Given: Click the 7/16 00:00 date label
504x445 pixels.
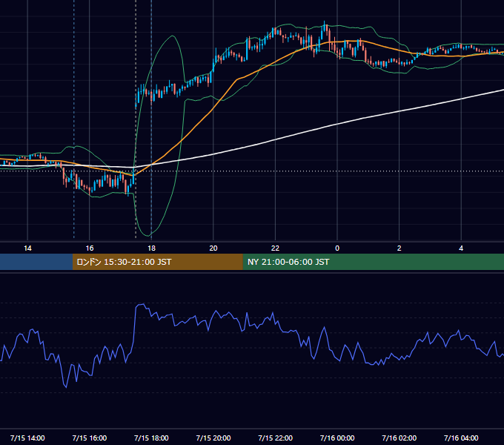Looking at the screenshot, I should coord(337,438).
